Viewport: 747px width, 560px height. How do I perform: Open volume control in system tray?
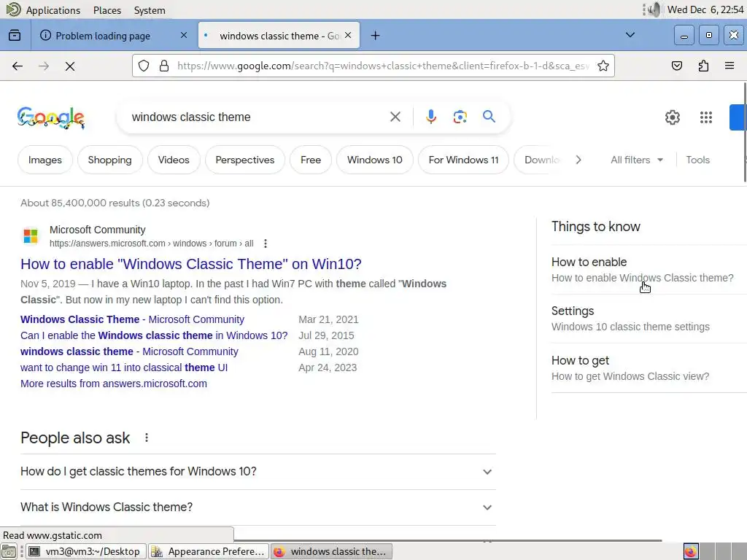tap(654, 9)
